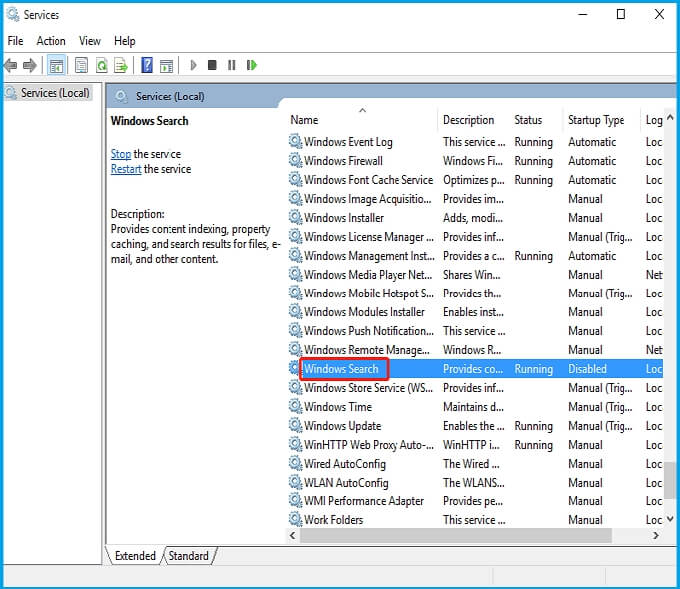Image resolution: width=680 pixels, height=589 pixels.
Task: Open the Action menu
Action: pos(51,41)
